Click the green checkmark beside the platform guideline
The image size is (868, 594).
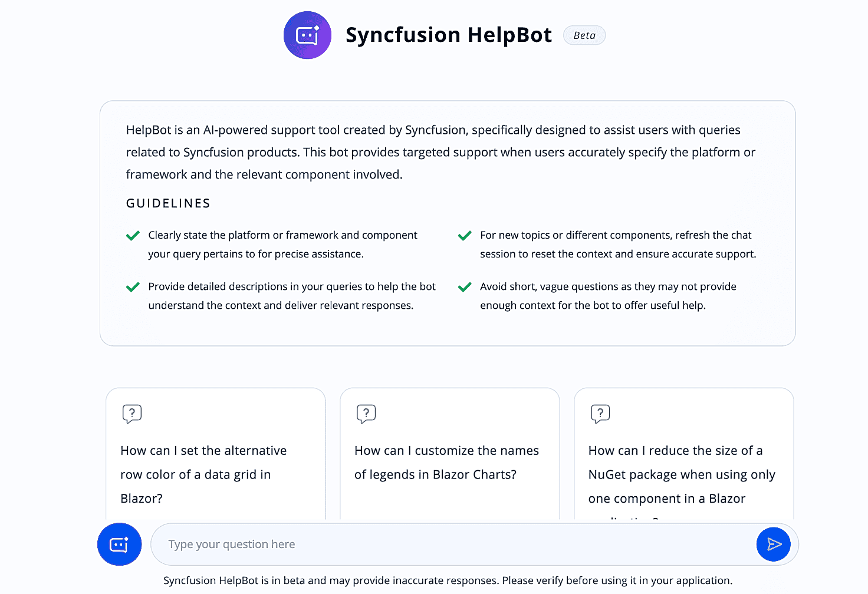(x=133, y=235)
